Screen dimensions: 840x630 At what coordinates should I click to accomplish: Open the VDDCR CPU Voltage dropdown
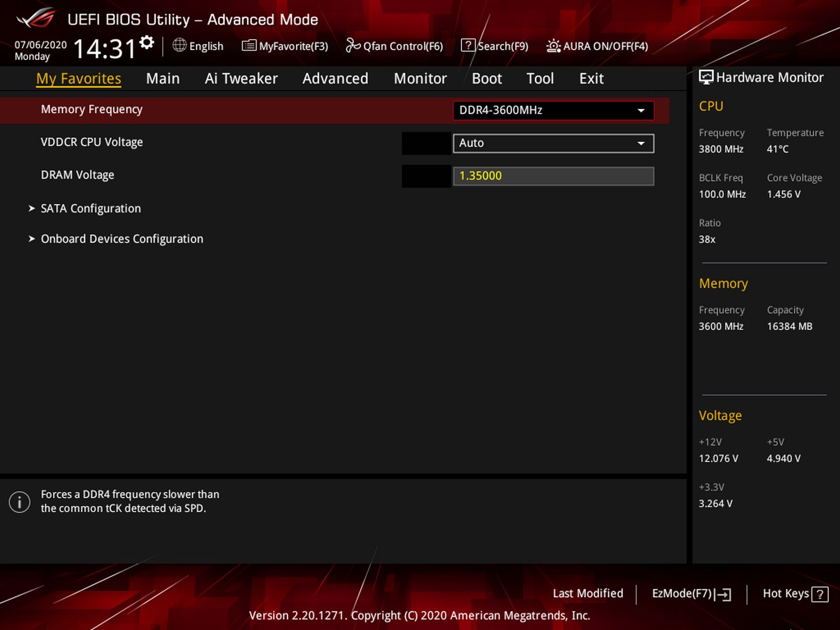[x=553, y=143]
